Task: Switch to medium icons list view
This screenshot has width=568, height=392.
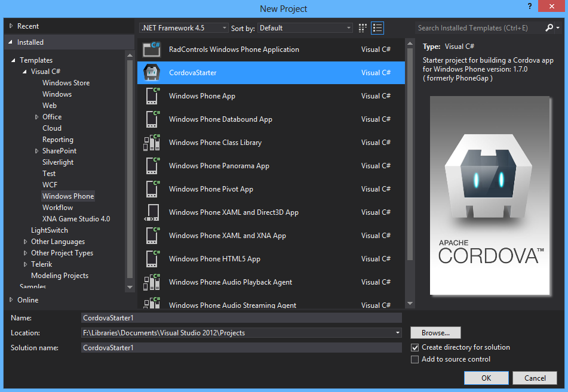Action: point(377,28)
